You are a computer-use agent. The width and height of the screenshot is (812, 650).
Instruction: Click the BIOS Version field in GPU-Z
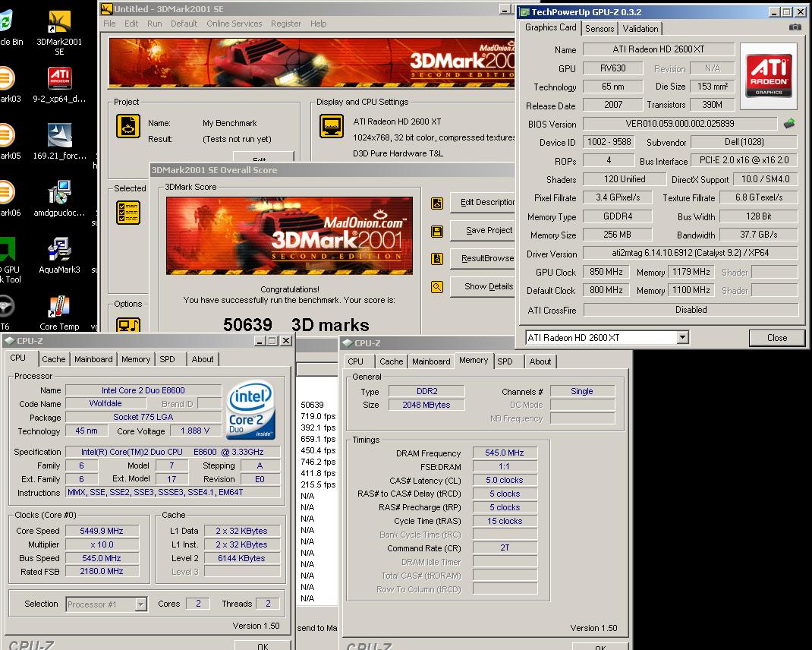tap(679, 123)
